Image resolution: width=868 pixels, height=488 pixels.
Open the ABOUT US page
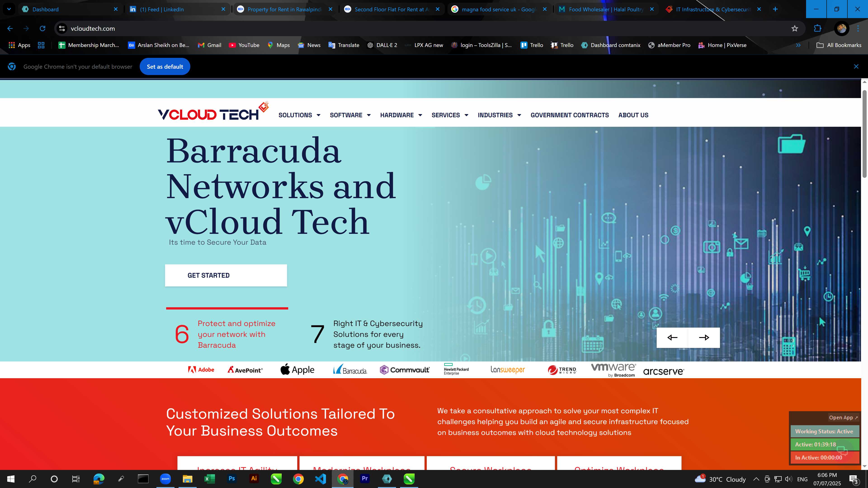pos(633,115)
